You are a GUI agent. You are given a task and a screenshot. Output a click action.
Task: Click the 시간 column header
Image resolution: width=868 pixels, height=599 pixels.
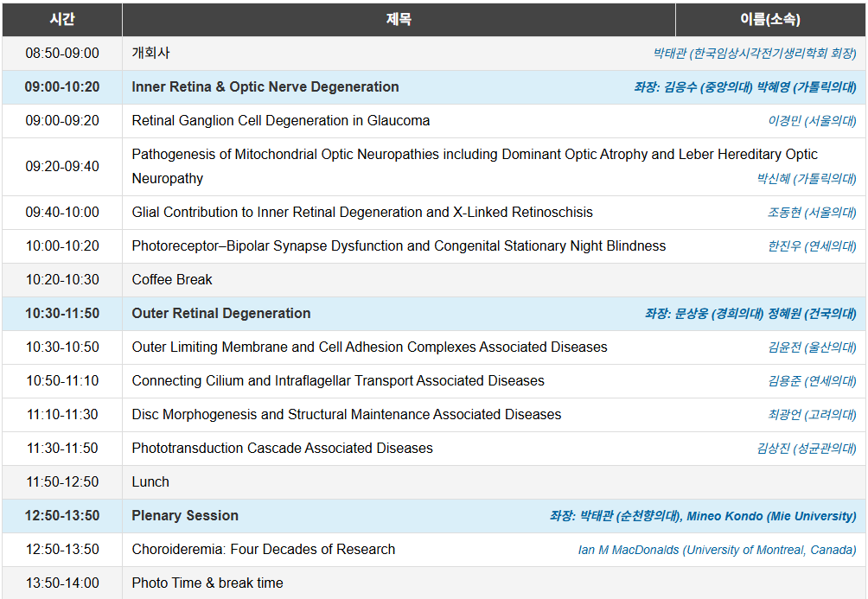[62, 19]
